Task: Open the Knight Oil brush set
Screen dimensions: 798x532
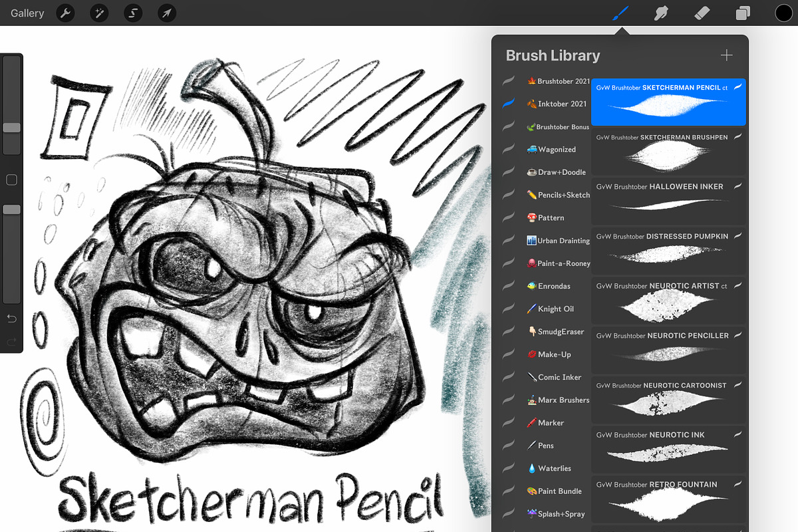Action: 550,309
